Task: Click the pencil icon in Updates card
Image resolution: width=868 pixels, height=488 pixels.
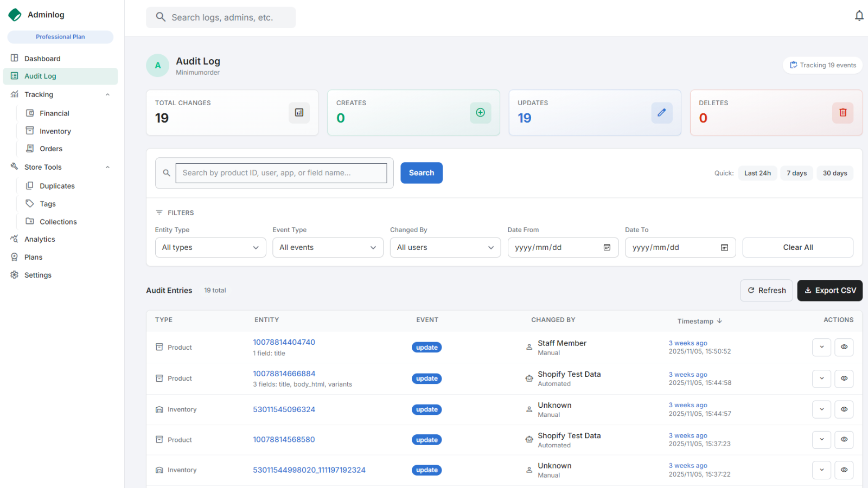Action: (661, 113)
